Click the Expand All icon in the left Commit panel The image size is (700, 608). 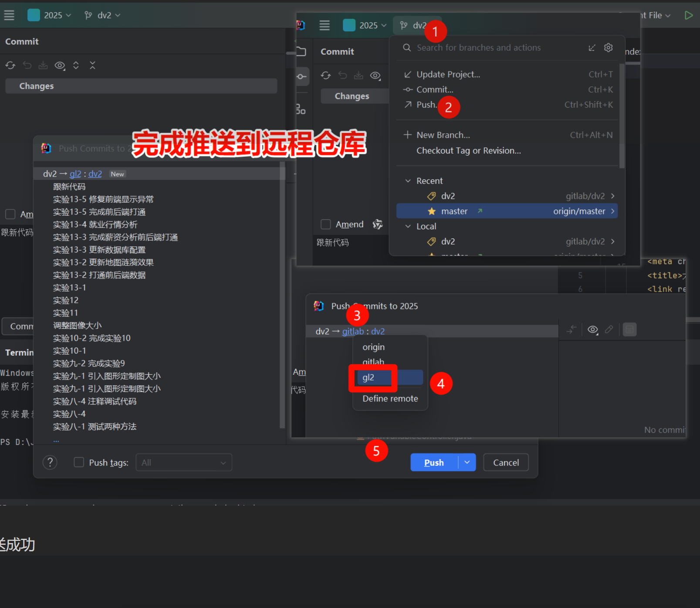click(x=76, y=65)
